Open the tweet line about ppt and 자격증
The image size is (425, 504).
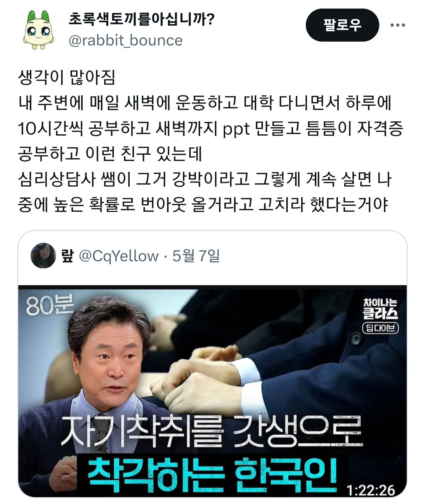coord(210,128)
